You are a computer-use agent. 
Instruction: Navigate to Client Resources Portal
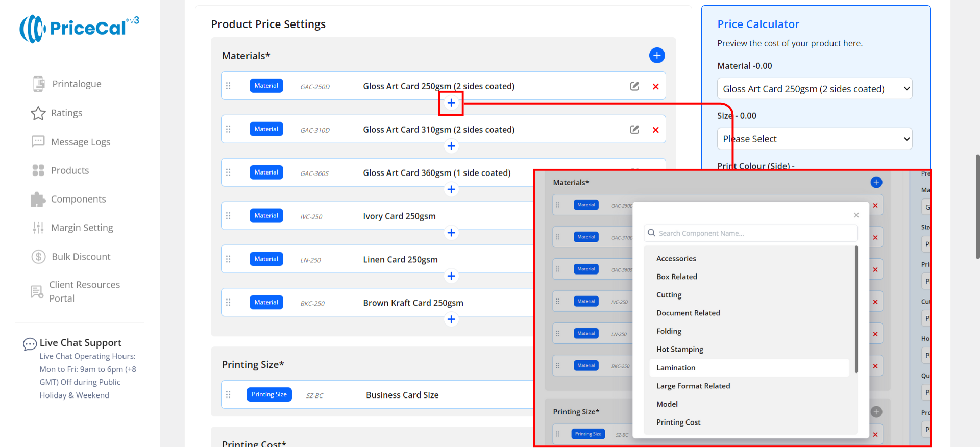pos(84,291)
